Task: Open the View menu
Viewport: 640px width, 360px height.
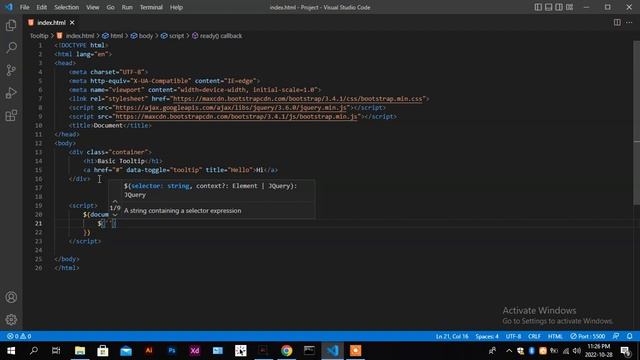Action: 93,7
